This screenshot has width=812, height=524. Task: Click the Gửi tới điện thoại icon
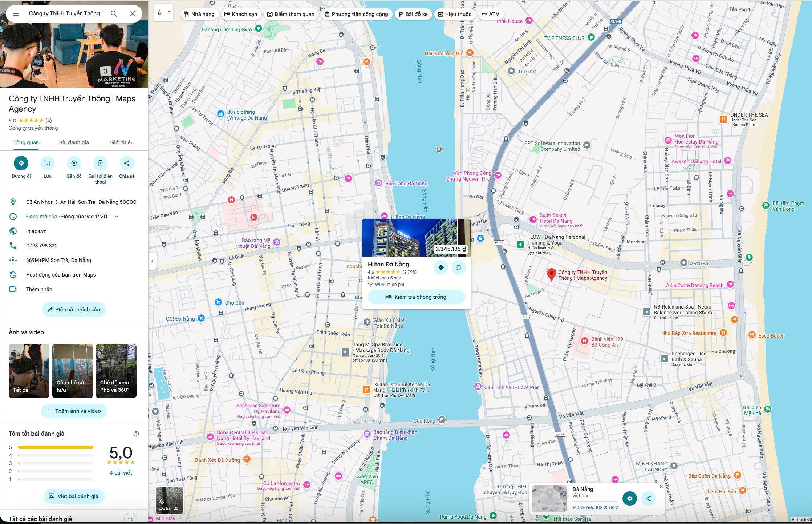[x=100, y=163]
